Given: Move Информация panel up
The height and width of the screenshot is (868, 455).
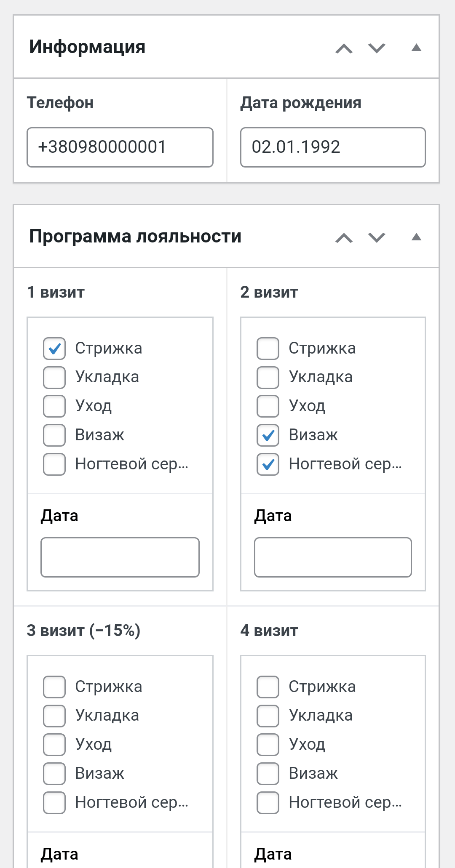Looking at the screenshot, I should [344, 48].
